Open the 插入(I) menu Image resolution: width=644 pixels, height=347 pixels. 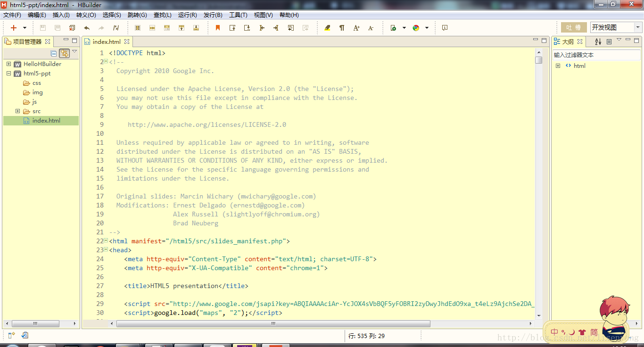click(x=61, y=15)
